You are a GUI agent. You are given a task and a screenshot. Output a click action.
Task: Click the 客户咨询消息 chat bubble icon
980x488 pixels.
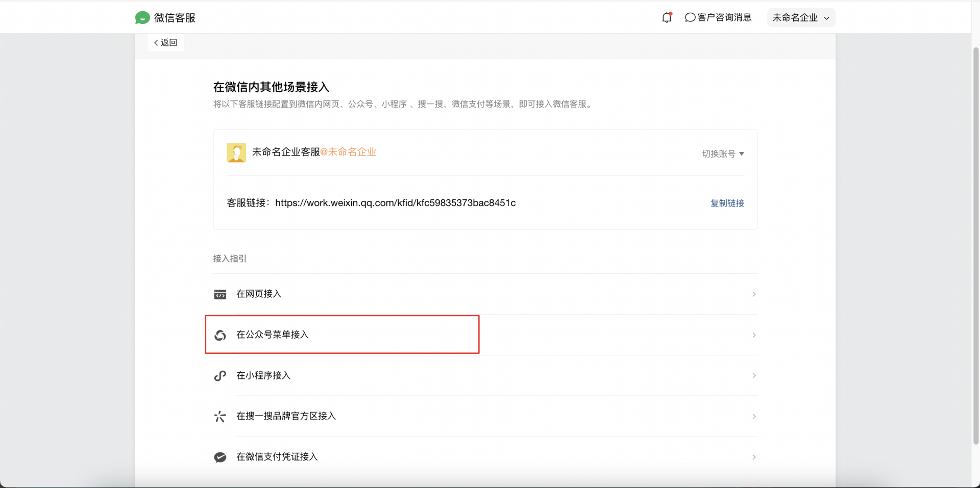pos(690,17)
